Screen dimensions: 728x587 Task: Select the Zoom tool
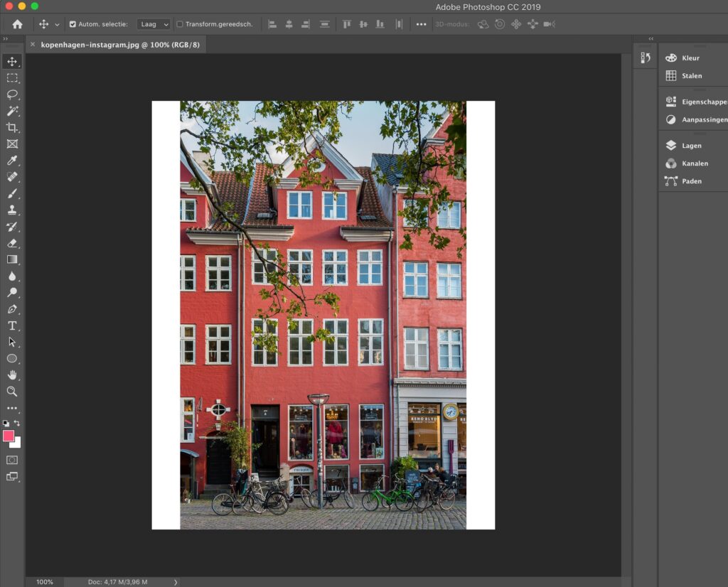pos(11,392)
